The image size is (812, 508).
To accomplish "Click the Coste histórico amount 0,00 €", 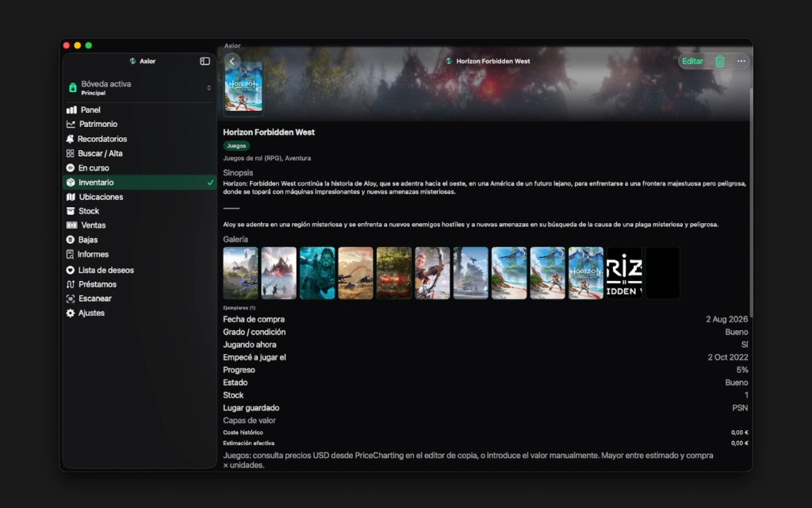I will (x=740, y=433).
